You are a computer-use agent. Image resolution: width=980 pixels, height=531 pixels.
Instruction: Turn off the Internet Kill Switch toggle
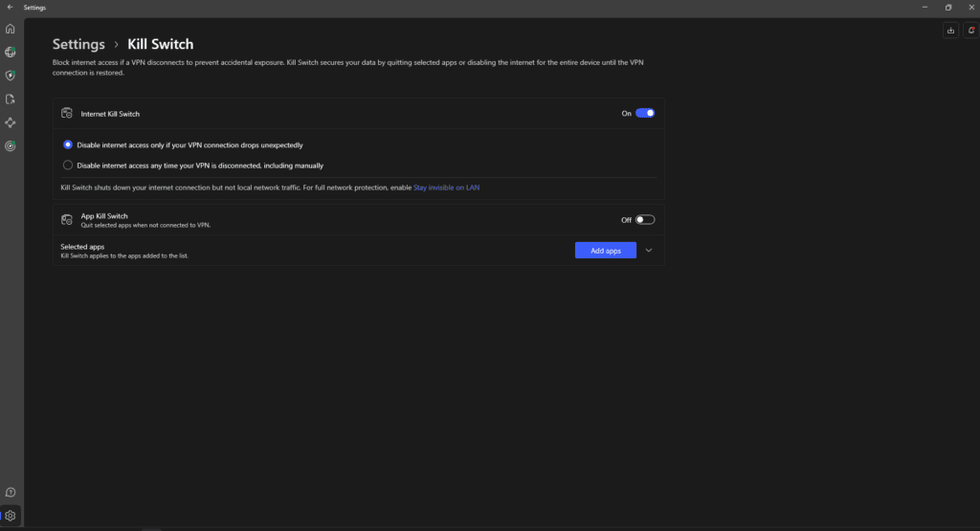pyautogui.click(x=645, y=113)
